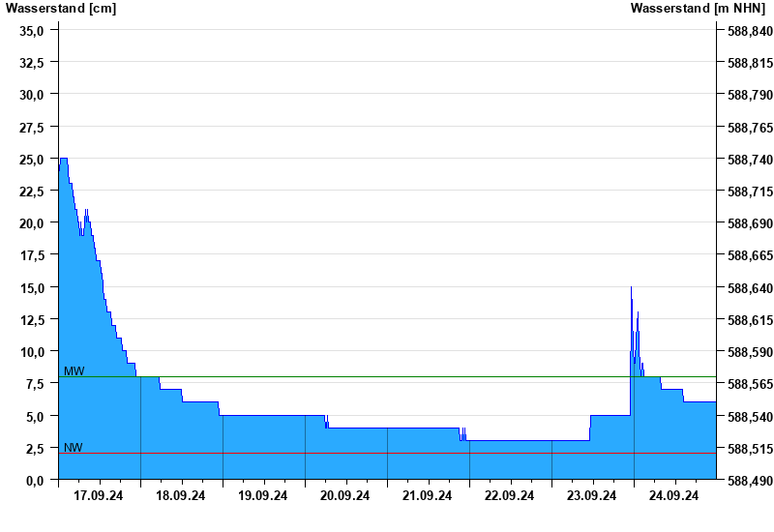Click the 588,615 right axis label
The image size is (774, 532).
click(751, 320)
